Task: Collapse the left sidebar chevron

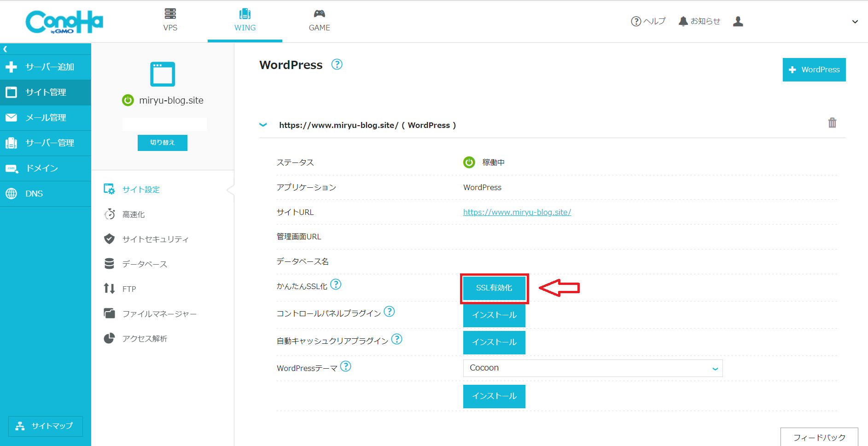Action: (x=5, y=49)
